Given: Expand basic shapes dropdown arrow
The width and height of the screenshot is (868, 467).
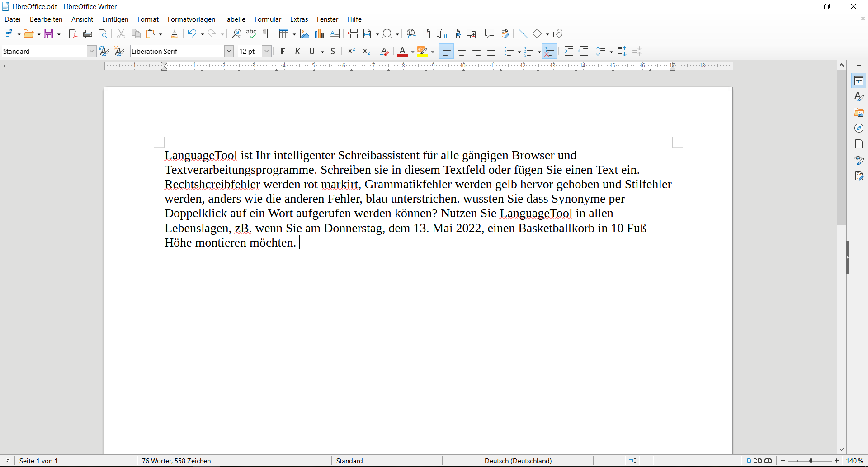Looking at the screenshot, I should [547, 34].
